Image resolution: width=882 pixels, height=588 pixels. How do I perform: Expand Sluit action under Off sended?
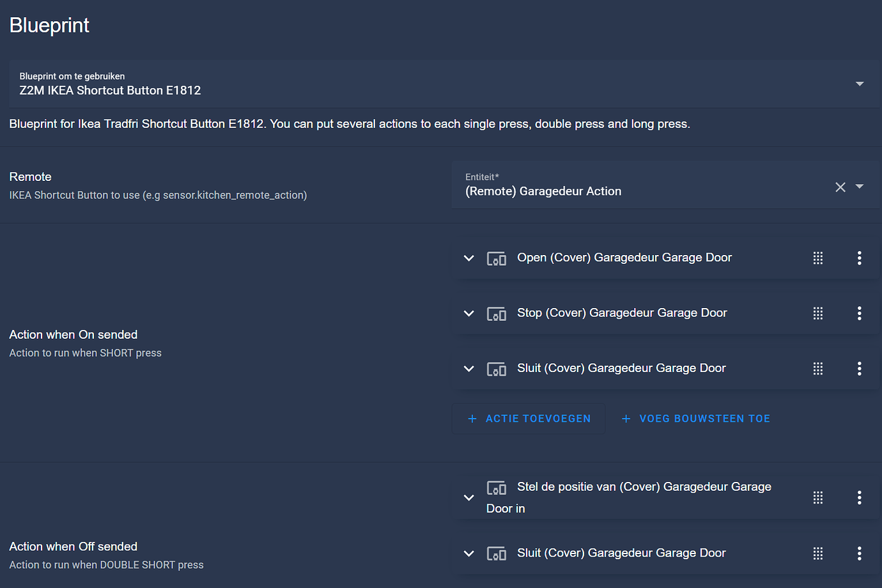coord(469,553)
